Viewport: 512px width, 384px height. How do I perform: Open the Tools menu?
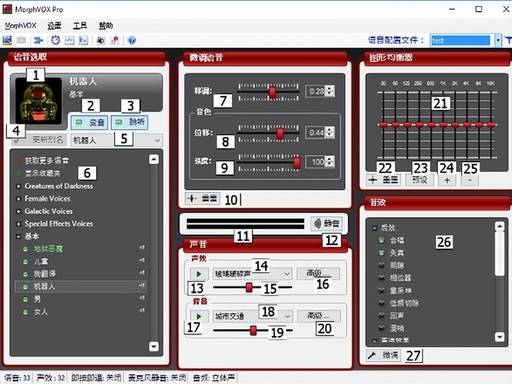(80, 26)
